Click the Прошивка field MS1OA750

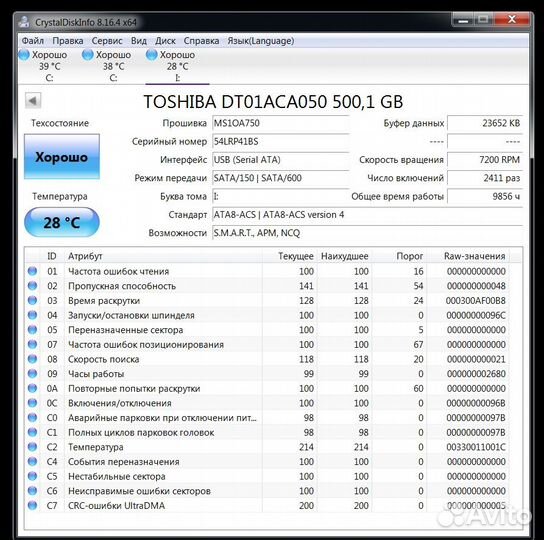pos(280,123)
